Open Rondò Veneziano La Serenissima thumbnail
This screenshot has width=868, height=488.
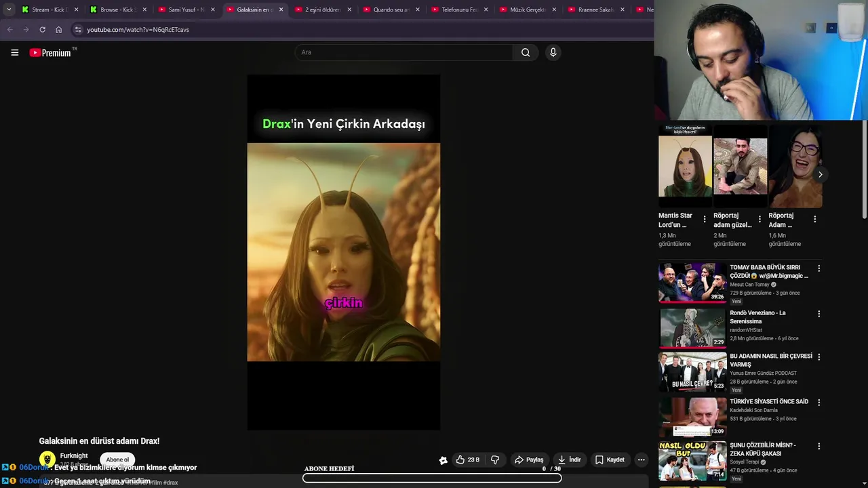click(x=692, y=327)
